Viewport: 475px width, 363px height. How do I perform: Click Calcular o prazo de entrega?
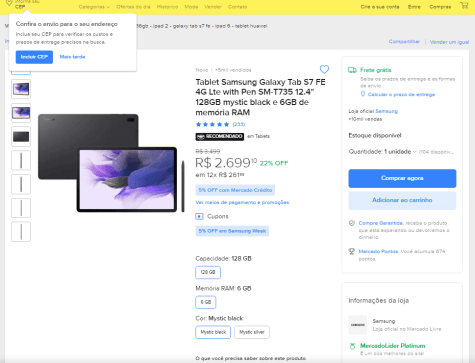coord(401,95)
